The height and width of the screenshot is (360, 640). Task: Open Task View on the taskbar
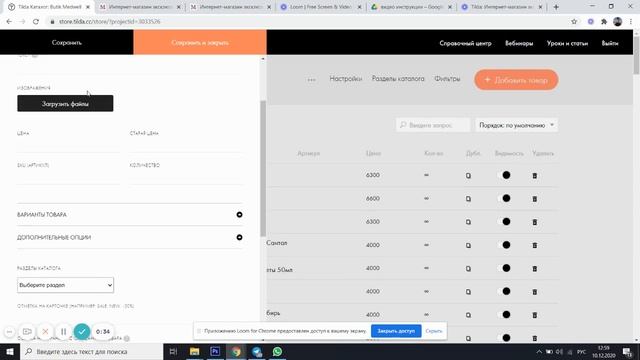[173, 351]
